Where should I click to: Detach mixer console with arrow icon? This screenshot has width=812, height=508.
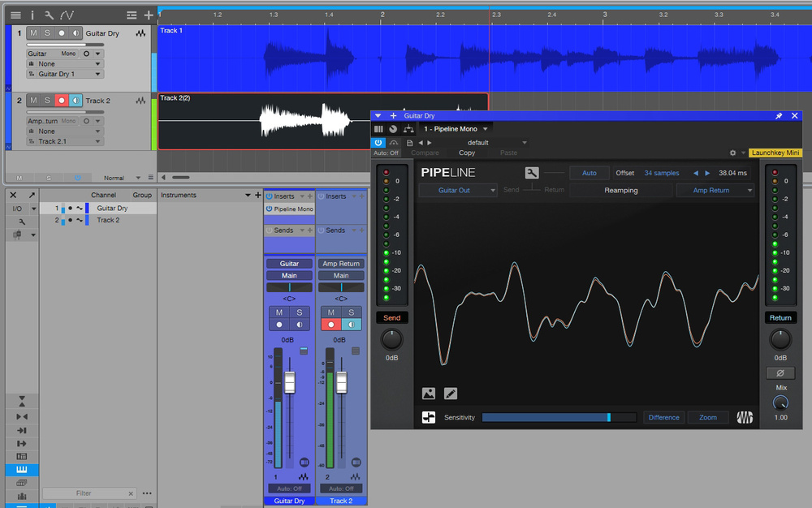[32, 195]
